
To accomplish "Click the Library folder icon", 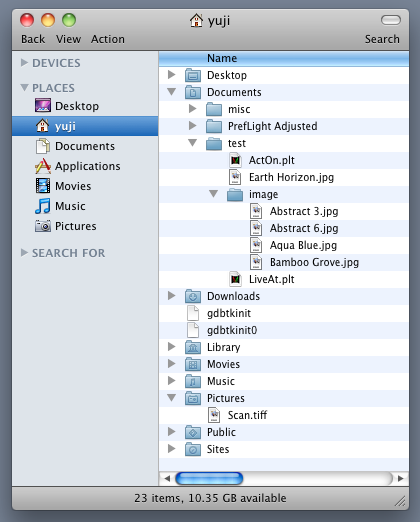I will (193, 347).
